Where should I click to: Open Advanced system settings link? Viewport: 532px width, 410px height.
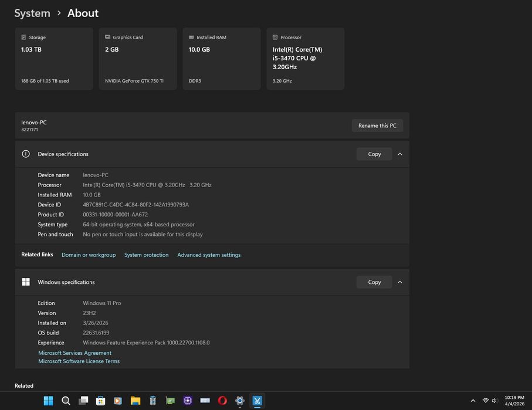tap(209, 255)
